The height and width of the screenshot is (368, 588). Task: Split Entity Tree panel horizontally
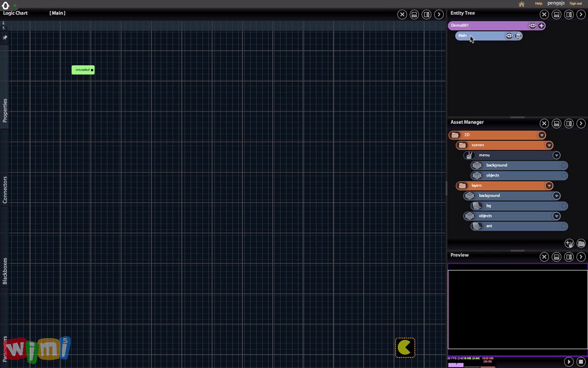(x=556, y=14)
